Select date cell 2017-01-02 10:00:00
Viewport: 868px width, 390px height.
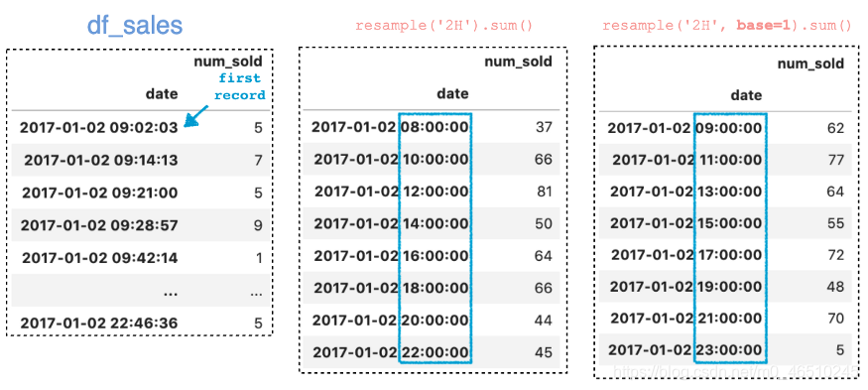coord(392,160)
